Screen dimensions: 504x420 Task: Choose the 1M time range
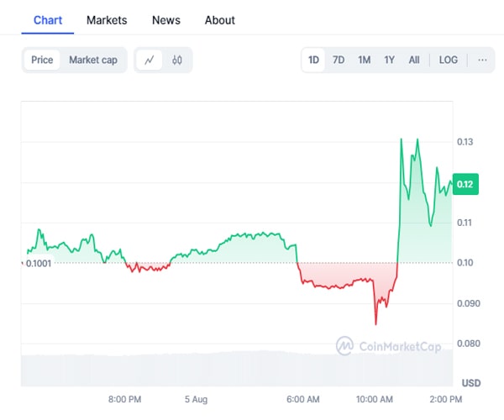(x=364, y=60)
